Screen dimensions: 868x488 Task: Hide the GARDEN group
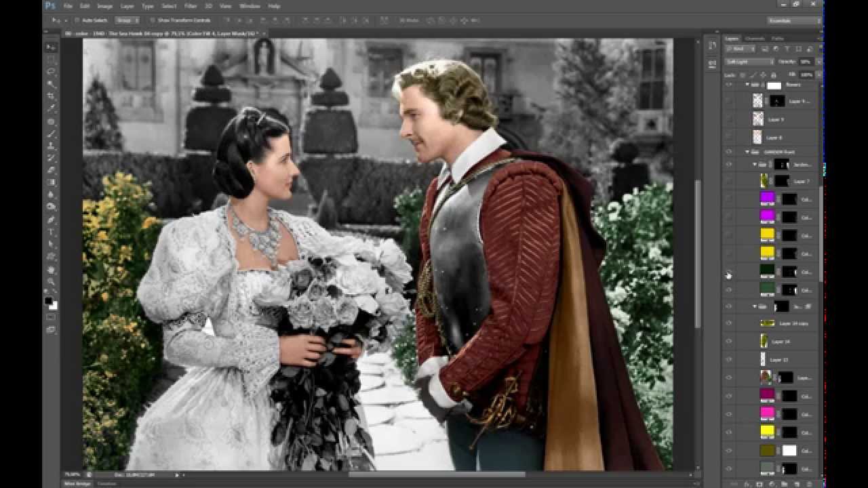[x=729, y=152]
